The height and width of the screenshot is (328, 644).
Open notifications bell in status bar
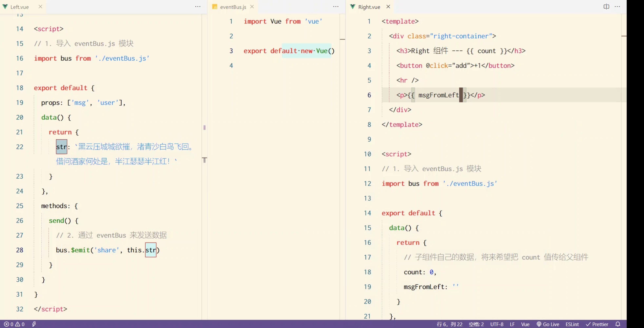(x=618, y=324)
